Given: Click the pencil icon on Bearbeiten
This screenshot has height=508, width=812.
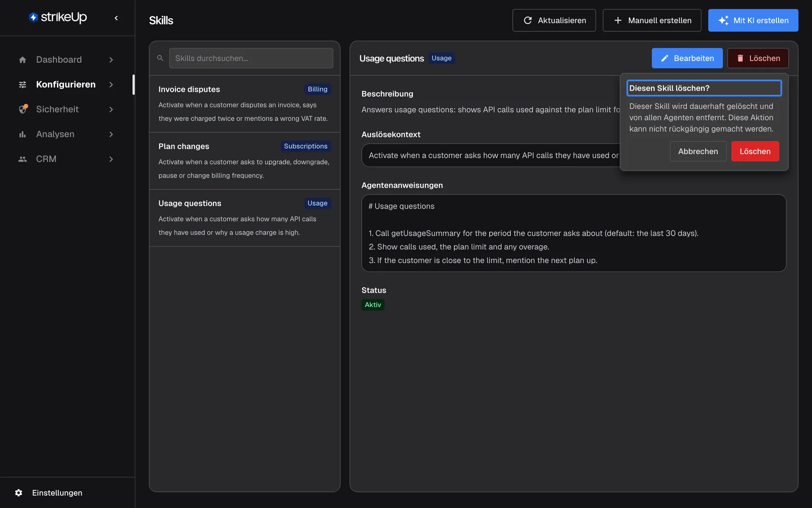Looking at the screenshot, I should (664, 58).
